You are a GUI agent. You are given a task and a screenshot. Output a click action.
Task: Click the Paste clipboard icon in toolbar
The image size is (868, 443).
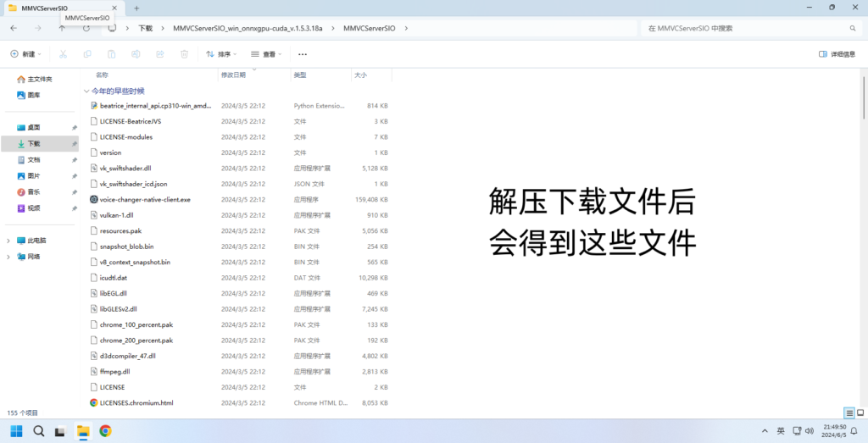coord(111,54)
